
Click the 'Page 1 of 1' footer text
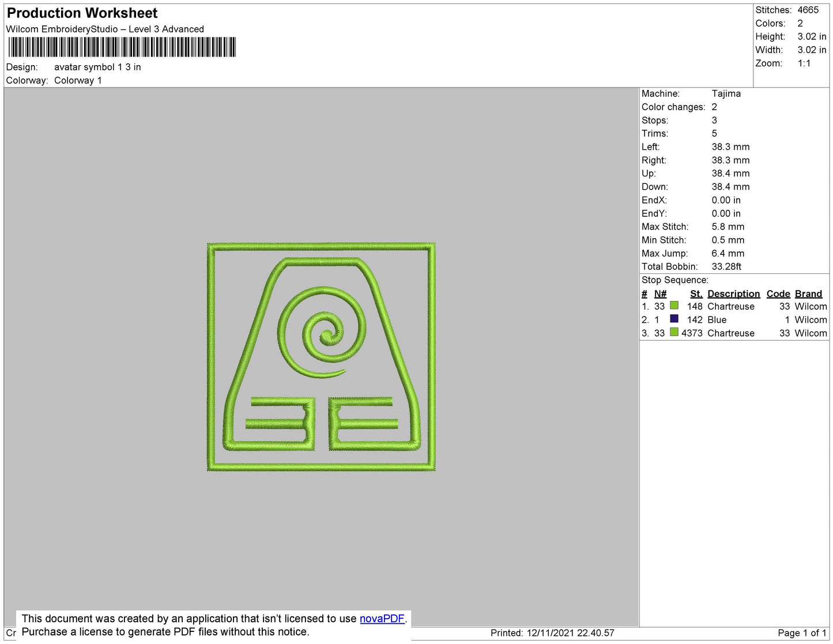(x=801, y=633)
